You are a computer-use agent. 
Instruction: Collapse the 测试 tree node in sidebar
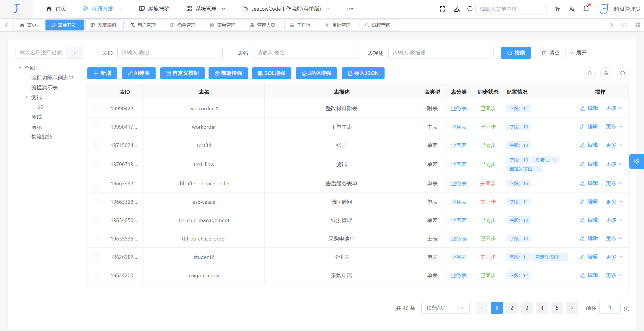coord(27,97)
